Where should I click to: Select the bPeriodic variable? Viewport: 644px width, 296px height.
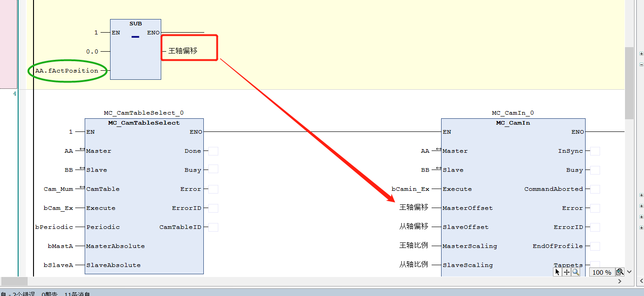54,227
